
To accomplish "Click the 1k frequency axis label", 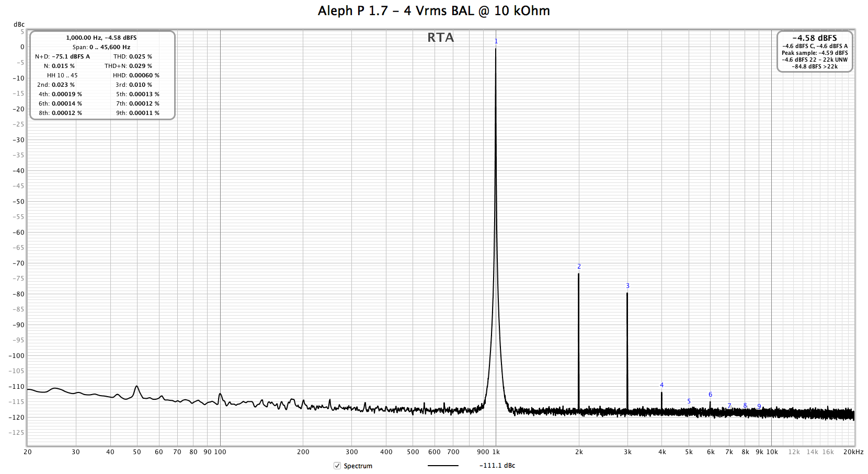I will [x=496, y=452].
